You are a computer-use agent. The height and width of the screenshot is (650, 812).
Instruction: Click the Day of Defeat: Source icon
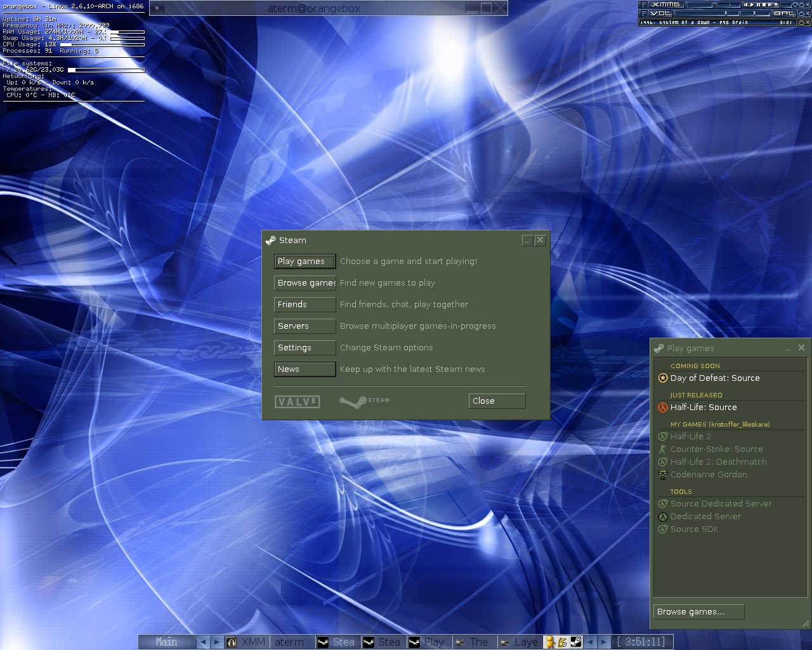(663, 378)
